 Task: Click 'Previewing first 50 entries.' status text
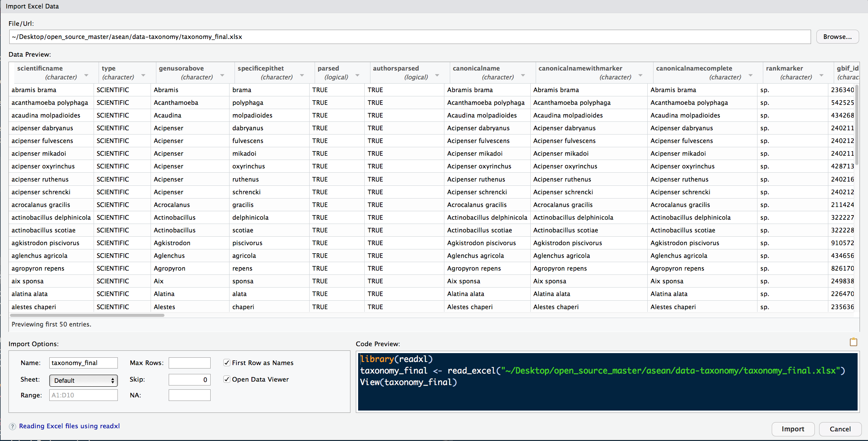51,324
